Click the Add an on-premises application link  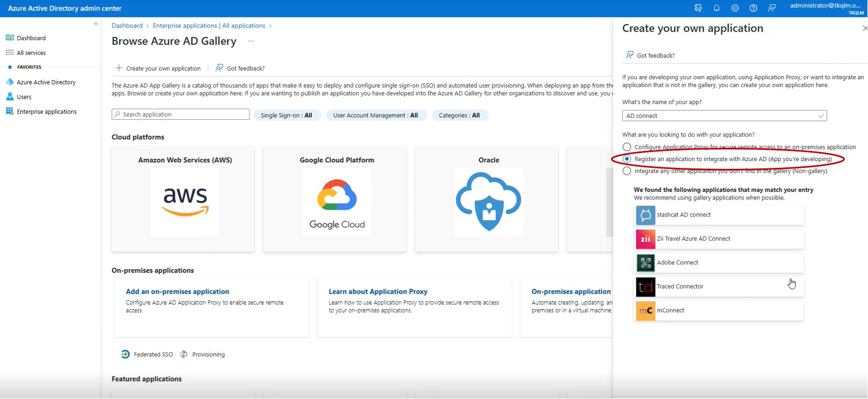point(177,291)
